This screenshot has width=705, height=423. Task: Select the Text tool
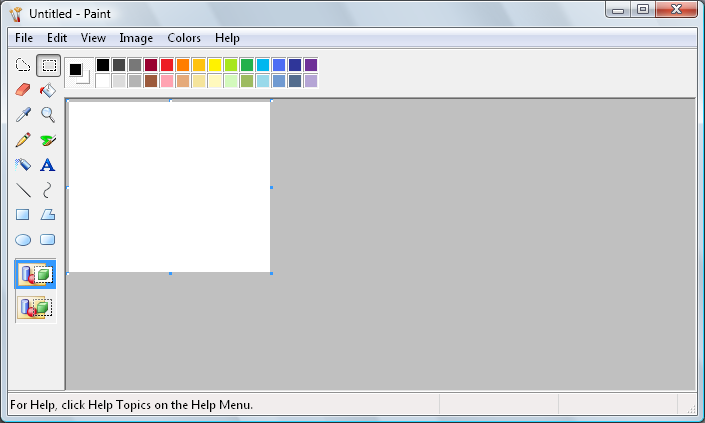tap(48, 165)
